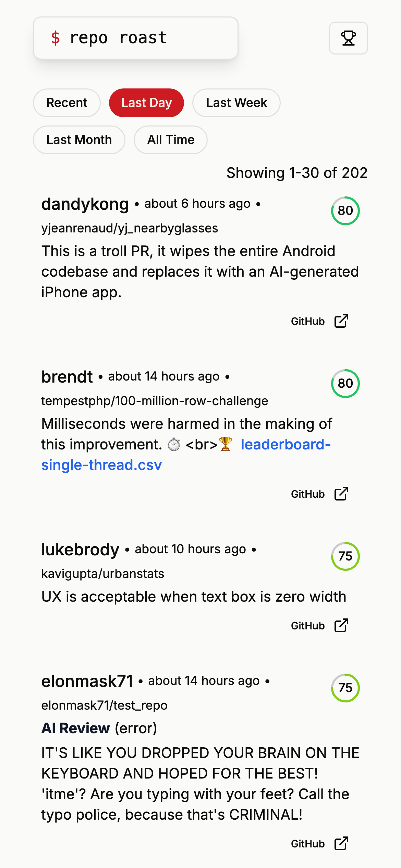Viewport: 401px width, 868px height.
Task: Filter by Last Month
Action: pos(79,140)
